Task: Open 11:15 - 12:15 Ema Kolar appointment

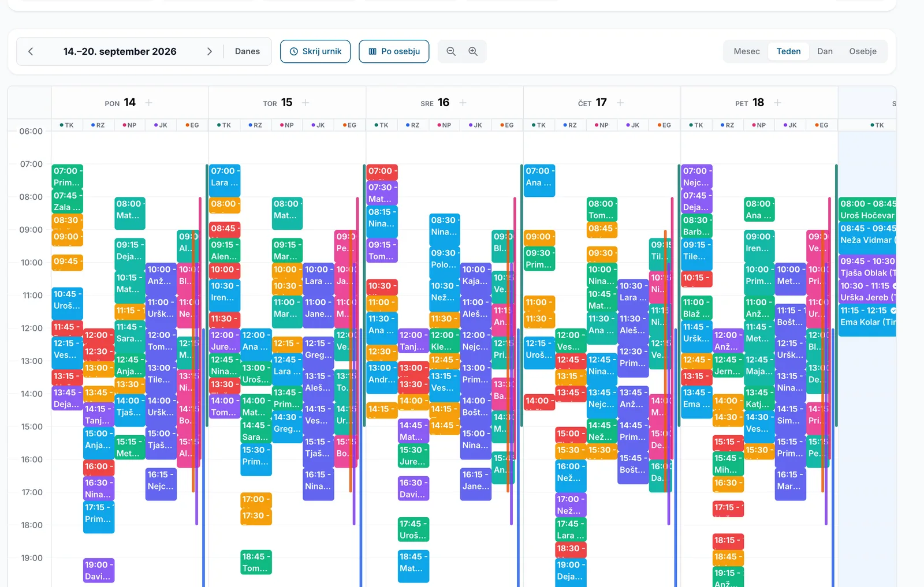Action: [867, 320]
